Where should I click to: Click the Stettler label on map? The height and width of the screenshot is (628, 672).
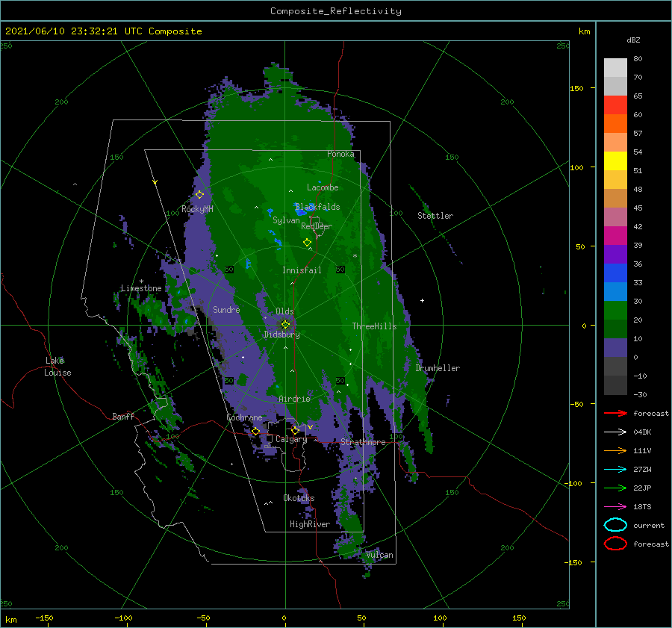[435, 216]
